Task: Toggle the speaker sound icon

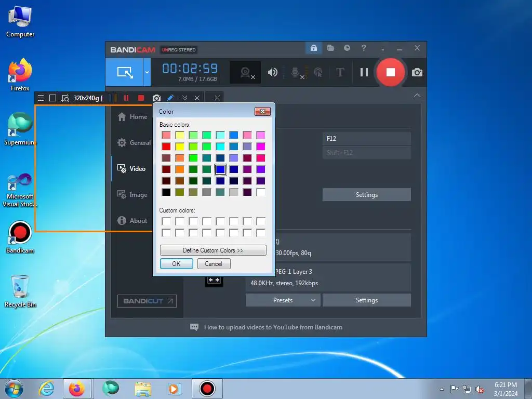Action: [x=272, y=72]
